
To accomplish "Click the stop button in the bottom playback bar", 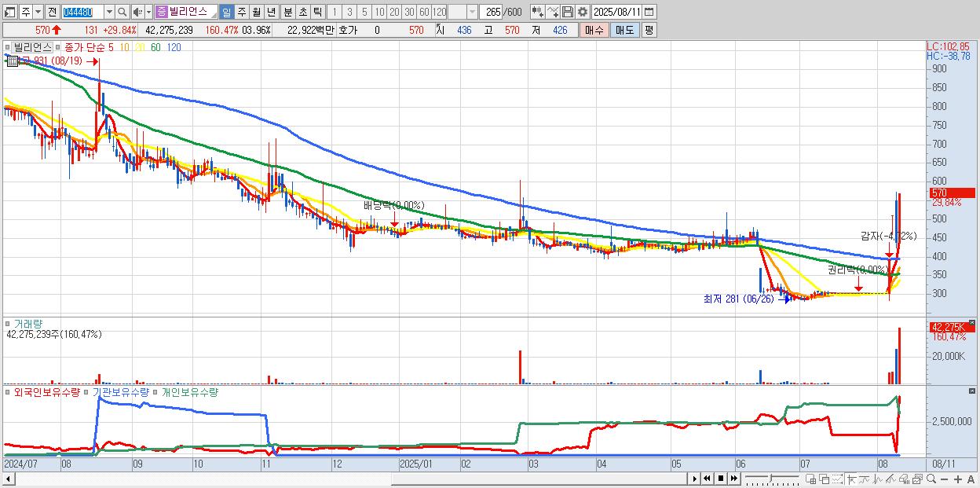I will (721, 478).
